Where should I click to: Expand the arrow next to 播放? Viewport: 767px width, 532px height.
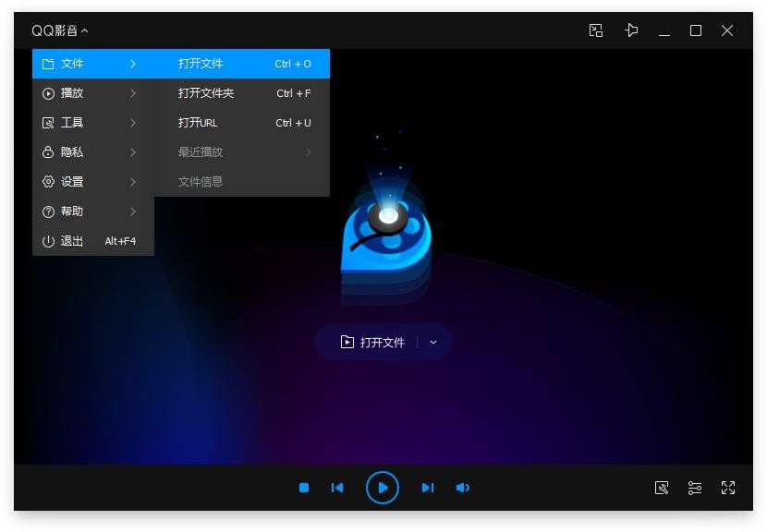133,93
